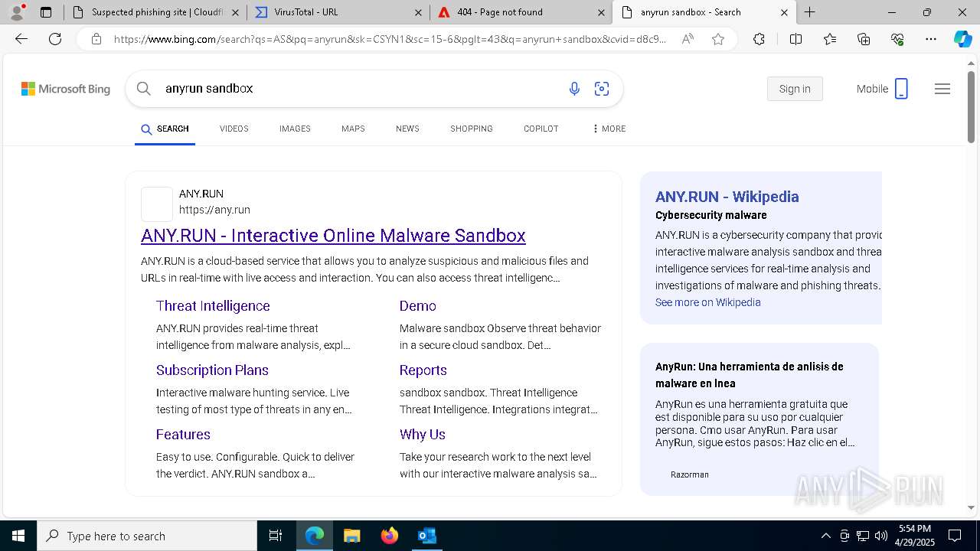Select the NEWS search tab
Viewport: 980px width, 551px height.
407,129
